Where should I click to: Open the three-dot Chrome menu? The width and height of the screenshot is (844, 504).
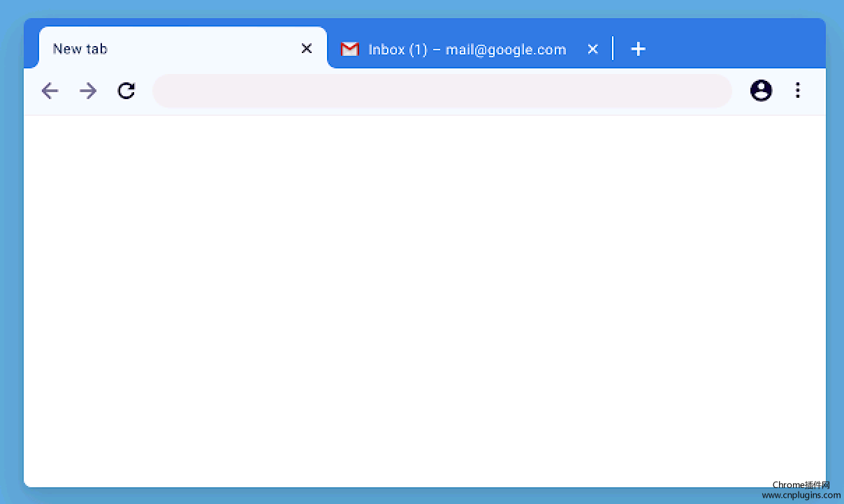798,91
